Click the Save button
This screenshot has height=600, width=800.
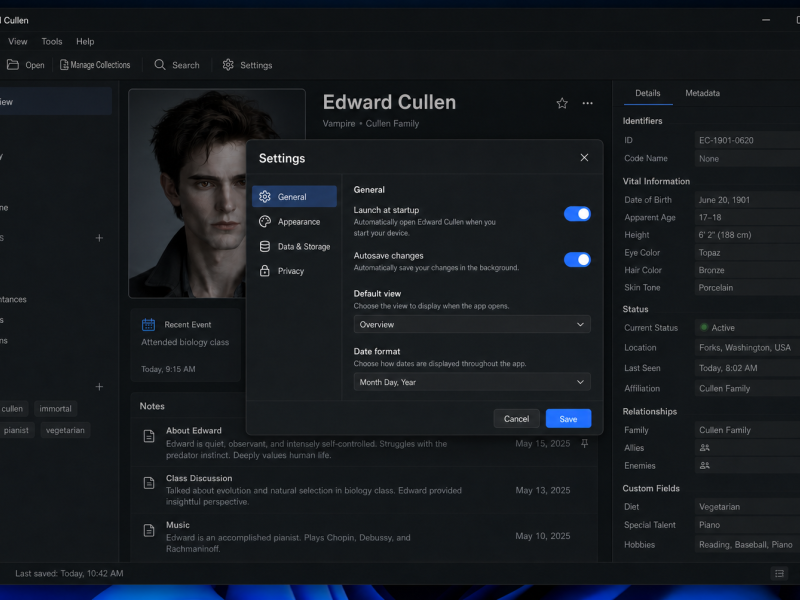tap(568, 418)
